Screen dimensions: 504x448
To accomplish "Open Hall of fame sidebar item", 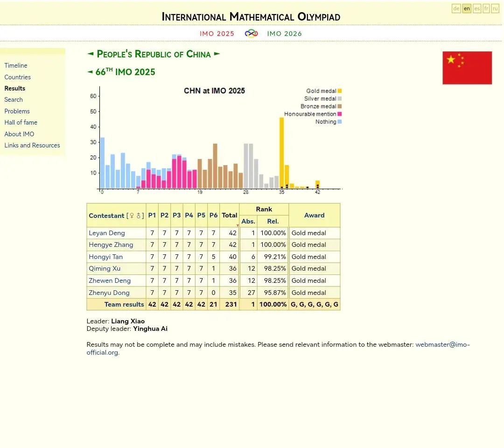I will pyautogui.click(x=21, y=122).
